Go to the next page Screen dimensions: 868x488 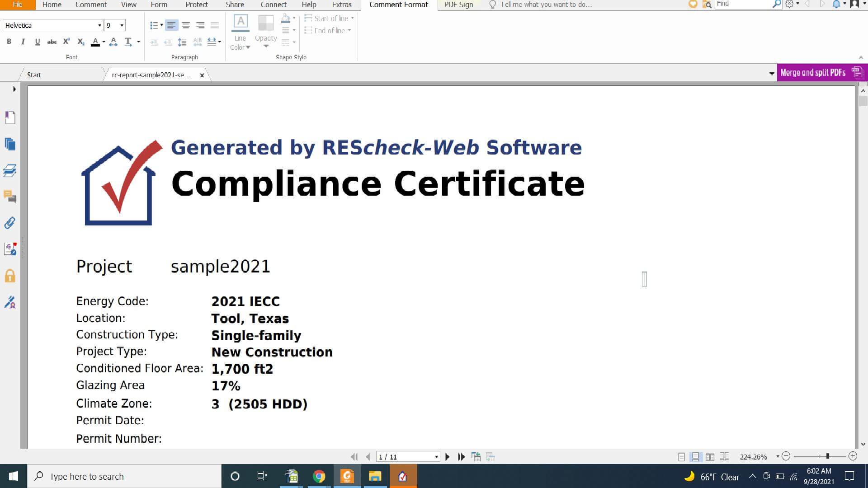point(448,457)
